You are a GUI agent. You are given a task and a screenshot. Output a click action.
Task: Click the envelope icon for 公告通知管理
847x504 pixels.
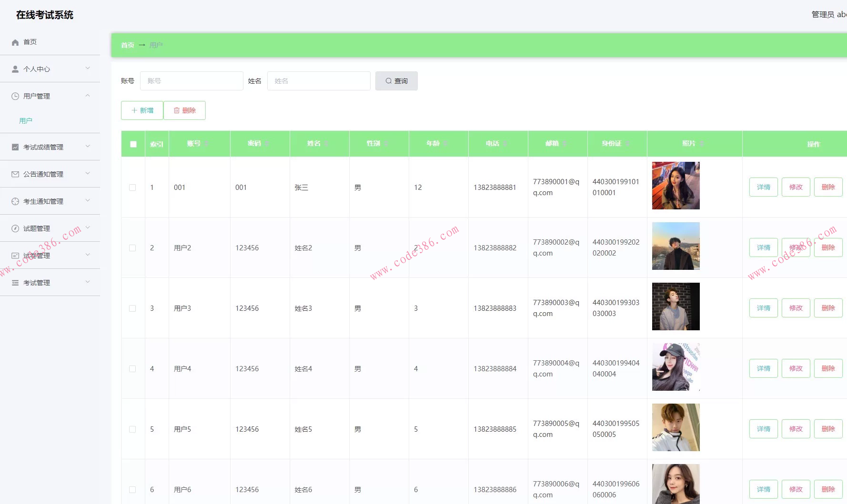[x=15, y=174]
